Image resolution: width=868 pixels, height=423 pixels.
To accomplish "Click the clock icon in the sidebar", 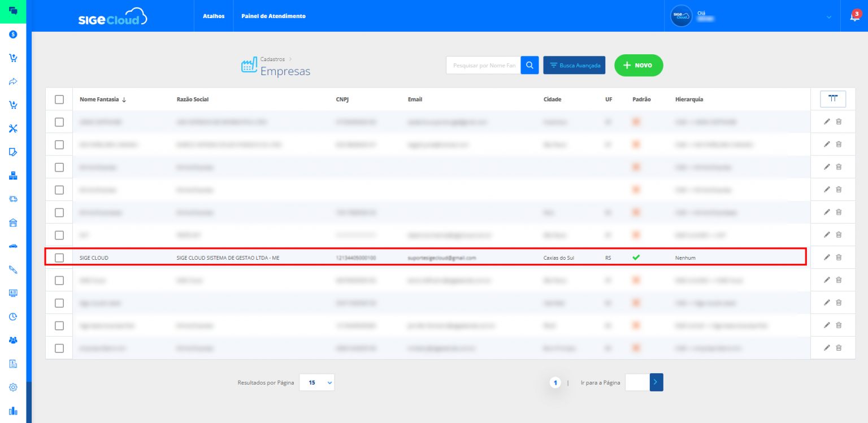I will [x=12, y=316].
